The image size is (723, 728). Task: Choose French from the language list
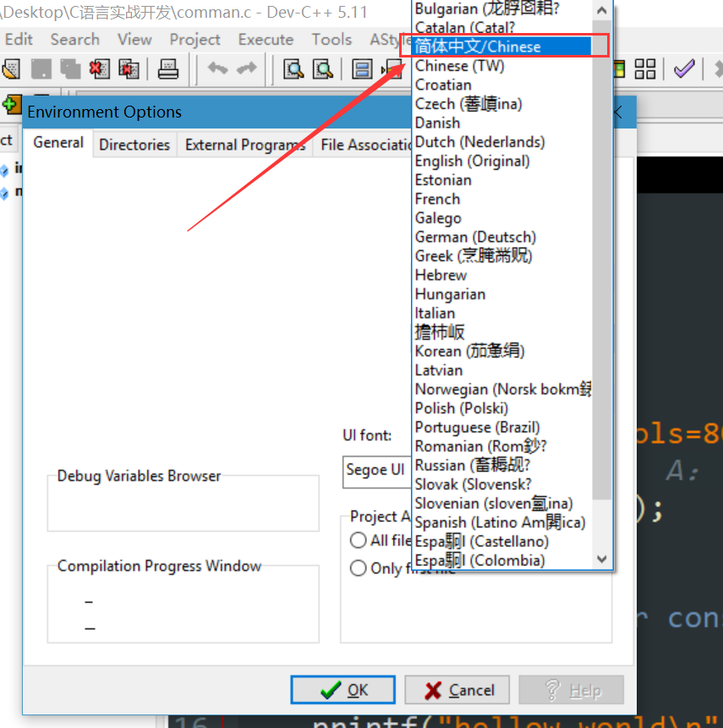tap(502, 199)
